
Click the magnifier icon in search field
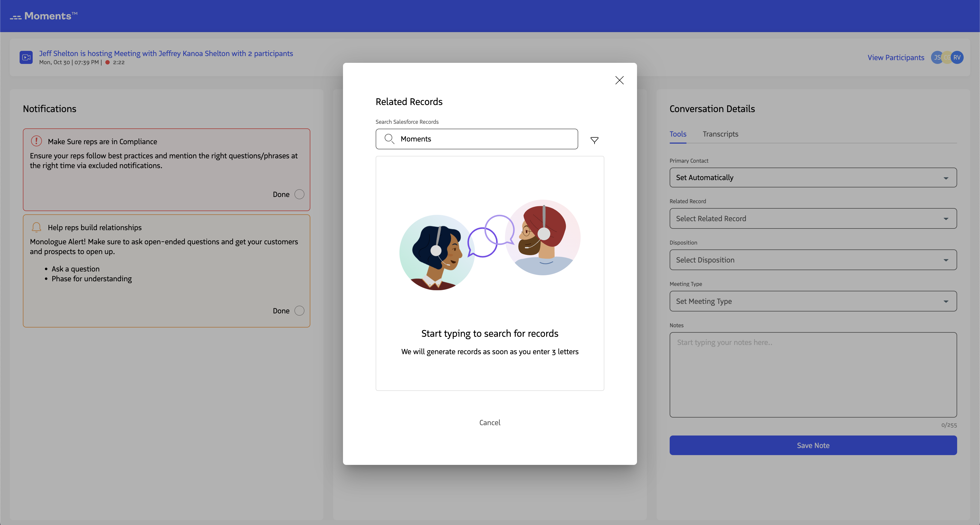point(389,139)
